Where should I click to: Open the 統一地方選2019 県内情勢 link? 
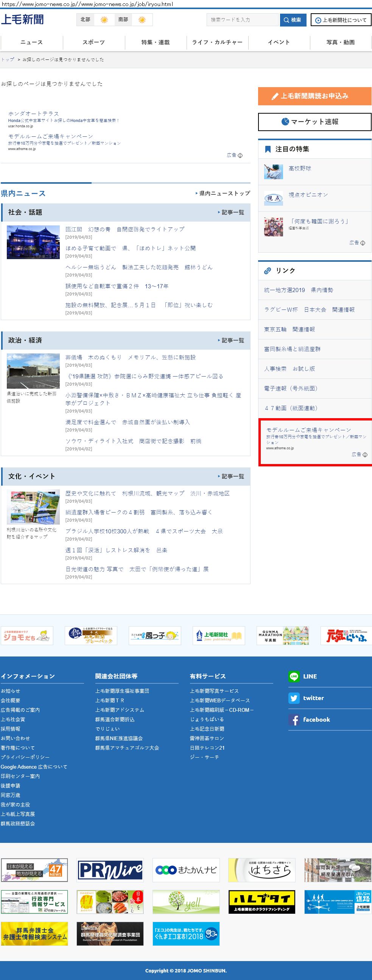click(298, 290)
